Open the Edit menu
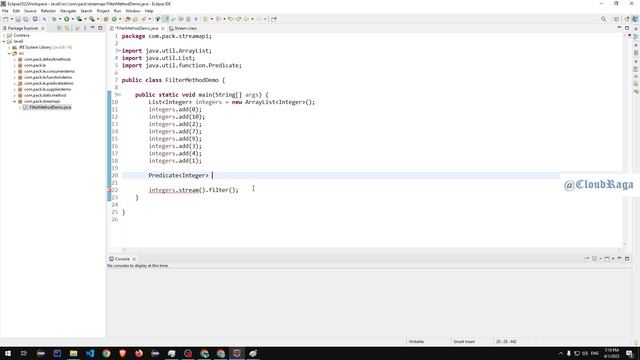 (x=16, y=11)
